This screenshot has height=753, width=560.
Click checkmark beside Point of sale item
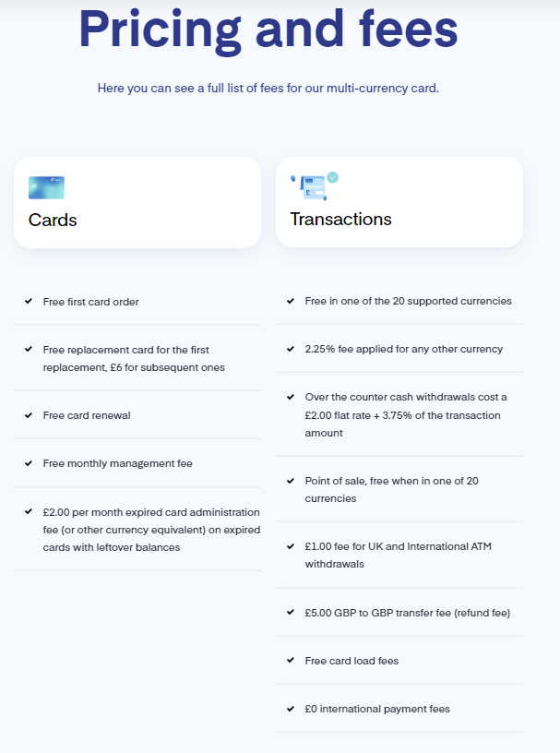pyautogui.click(x=290, y=481)
